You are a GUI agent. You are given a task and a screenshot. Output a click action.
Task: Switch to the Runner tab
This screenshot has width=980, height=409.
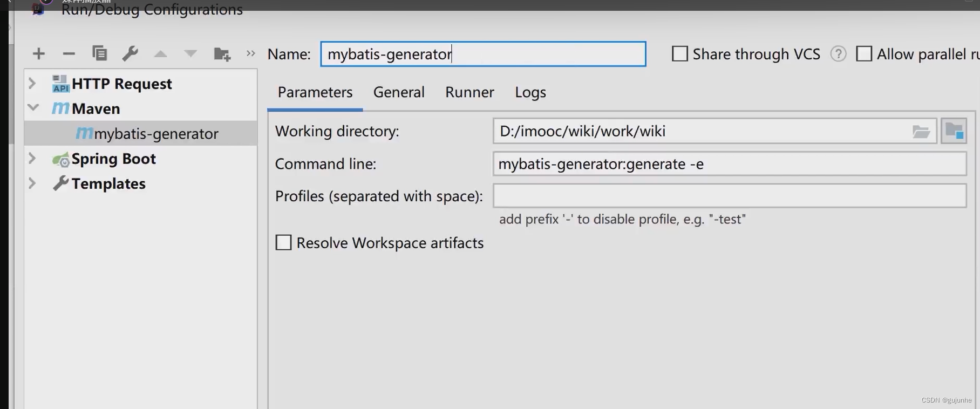click(469, 92)
